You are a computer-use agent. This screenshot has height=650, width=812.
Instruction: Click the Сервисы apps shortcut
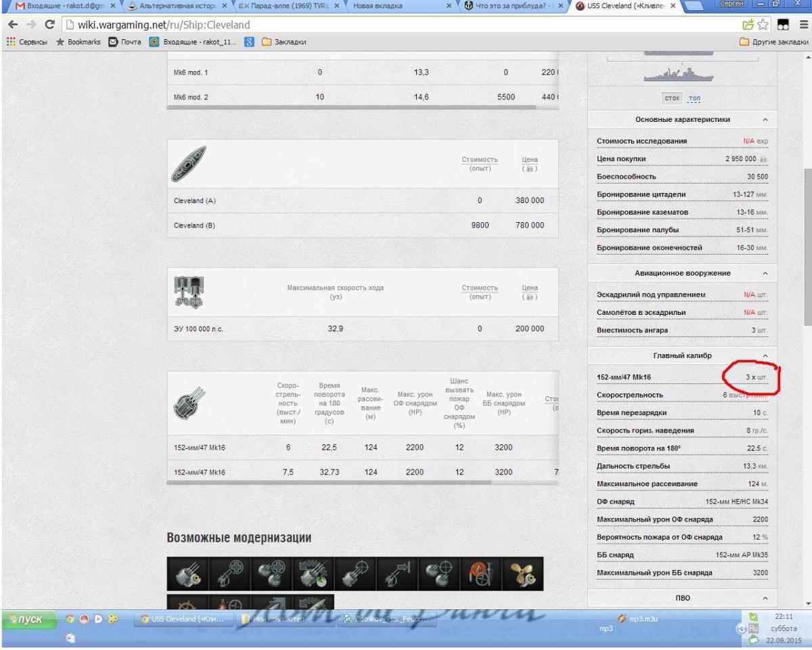[x=28, y=42]
